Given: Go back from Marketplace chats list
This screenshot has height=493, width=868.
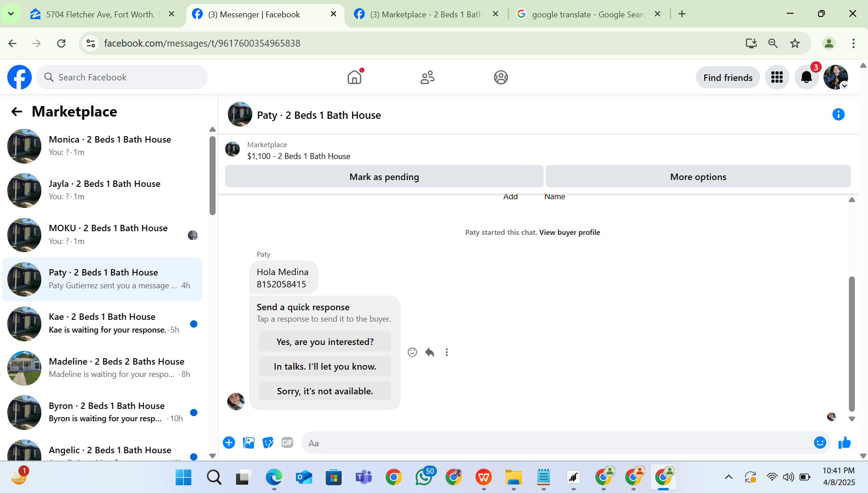Looking at the screenshot, I should point(16,111).
